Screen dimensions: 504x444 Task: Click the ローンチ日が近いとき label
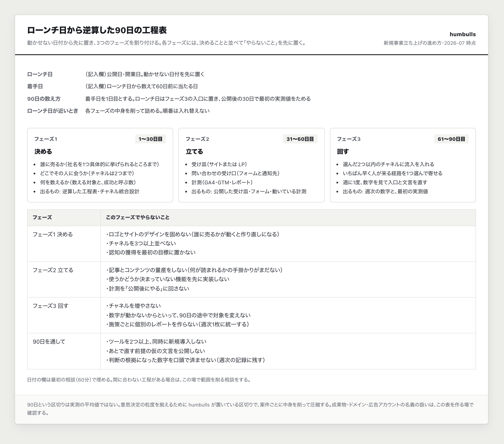53,111
